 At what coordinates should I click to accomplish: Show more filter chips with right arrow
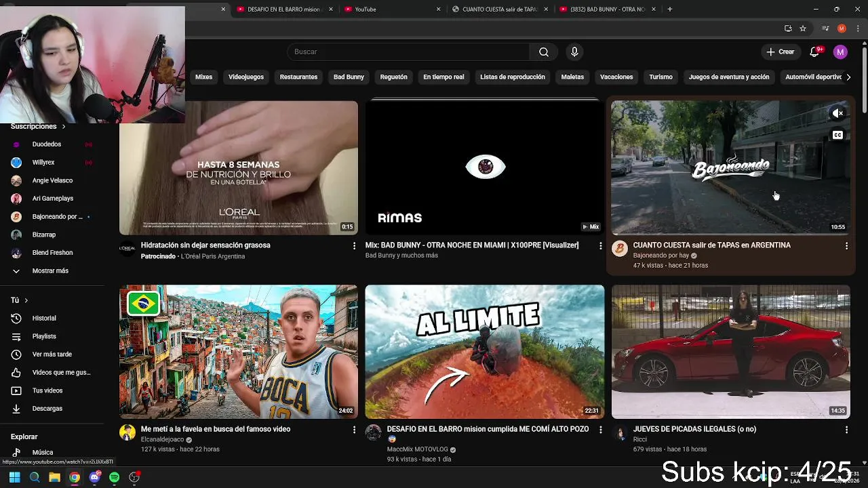(848, 77)
